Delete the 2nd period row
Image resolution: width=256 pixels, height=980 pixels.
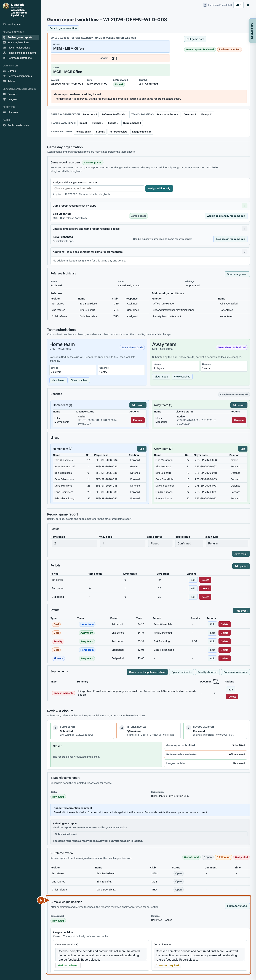tap(205, 588)
